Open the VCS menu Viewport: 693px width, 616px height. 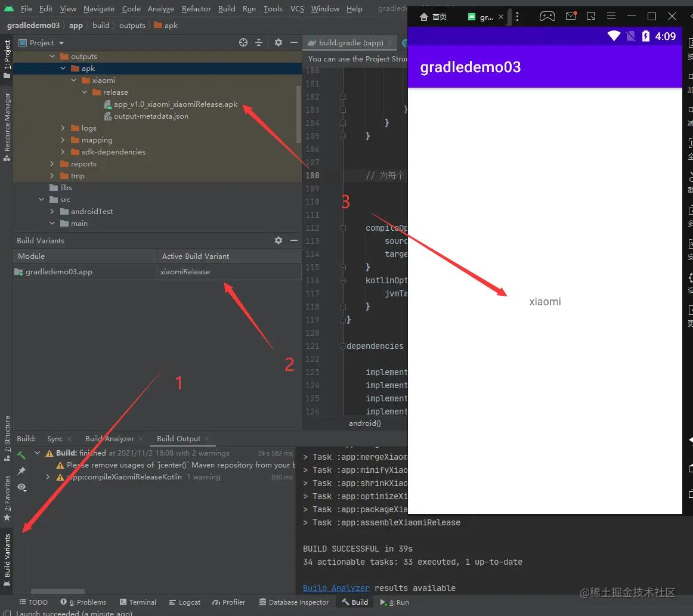coord(297,9)
